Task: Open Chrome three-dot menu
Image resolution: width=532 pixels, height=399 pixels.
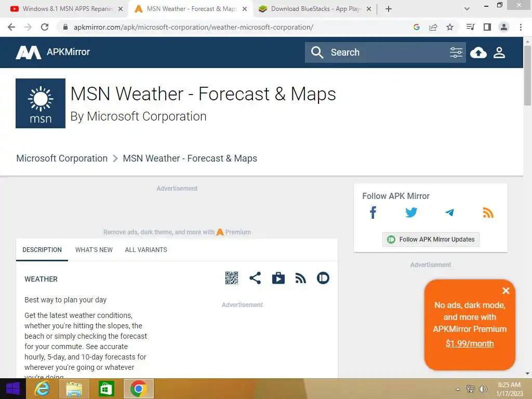Action: pyautogui.click(x=521, y=27)
